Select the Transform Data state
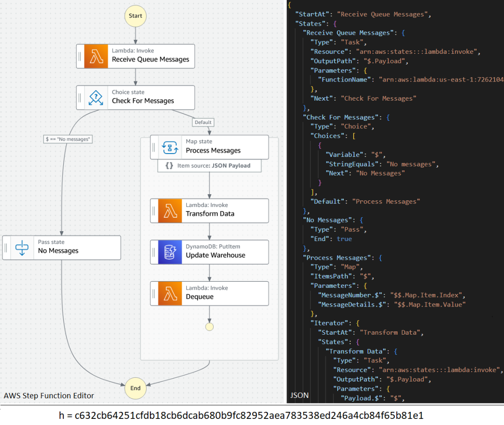504x425 pixels. (209, 211)
